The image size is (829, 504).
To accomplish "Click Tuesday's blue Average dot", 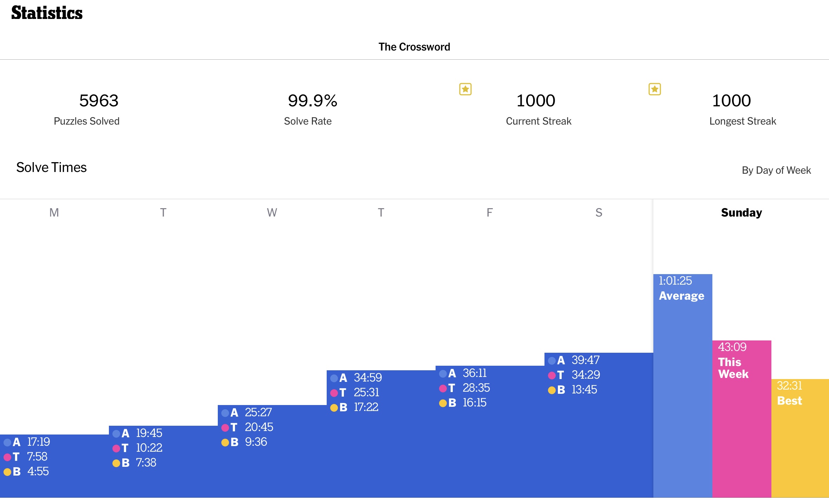I will point(116,434).
